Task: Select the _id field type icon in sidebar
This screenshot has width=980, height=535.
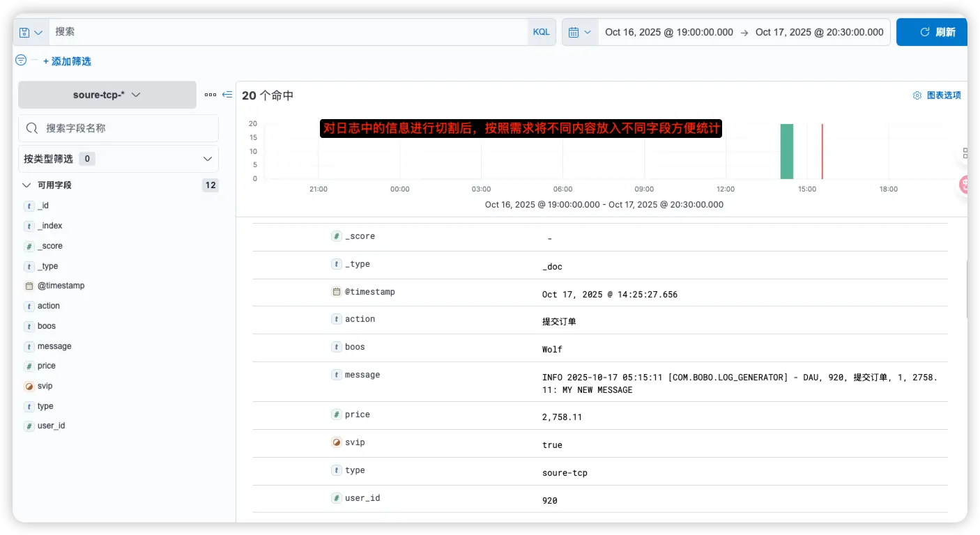Action: [x=29, y=206]
